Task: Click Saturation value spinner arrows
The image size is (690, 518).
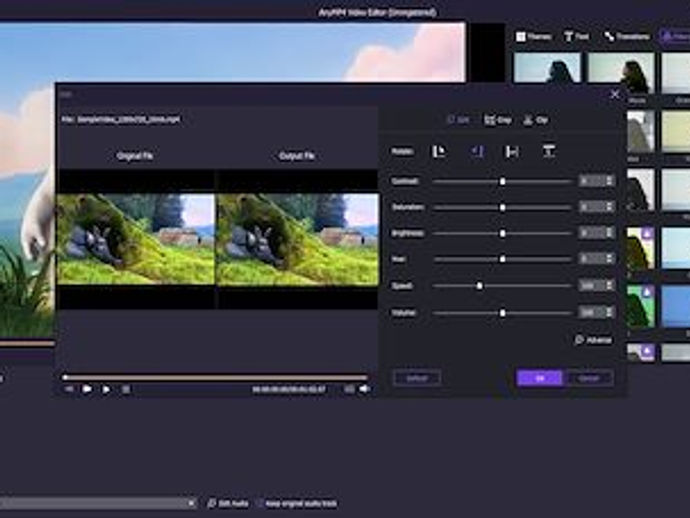Action: pos(609,206)
